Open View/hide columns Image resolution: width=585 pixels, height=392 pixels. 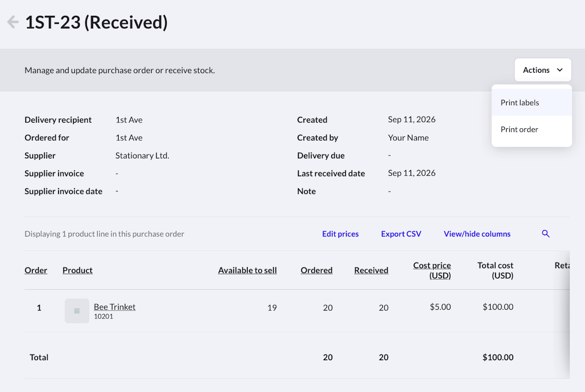point(477,234)
